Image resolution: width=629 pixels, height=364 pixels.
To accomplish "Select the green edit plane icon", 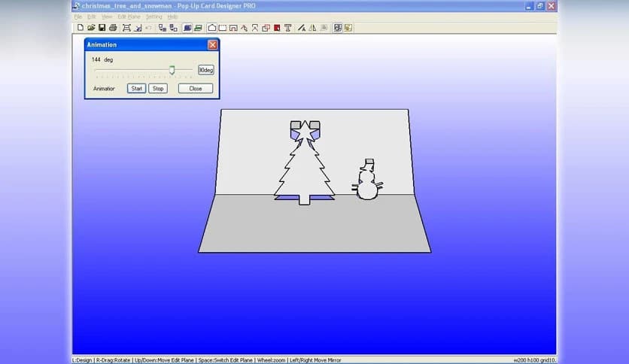I will tap(198, 28).
